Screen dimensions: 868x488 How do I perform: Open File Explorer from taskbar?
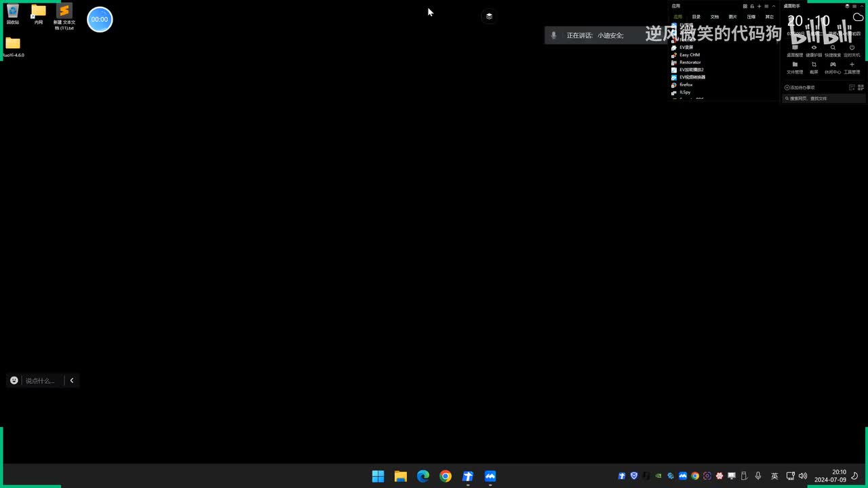click(x=400, y=476)
